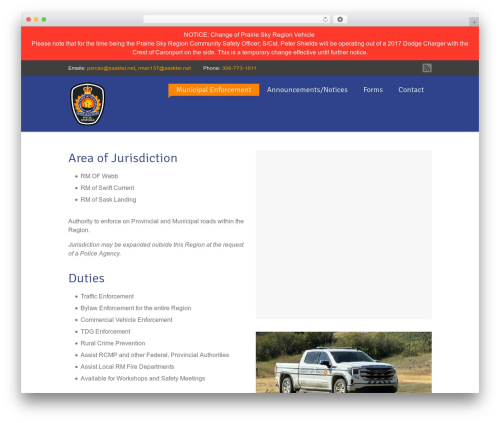
Task: Call the phone number 306-773-1011
Action: (239, 68)
